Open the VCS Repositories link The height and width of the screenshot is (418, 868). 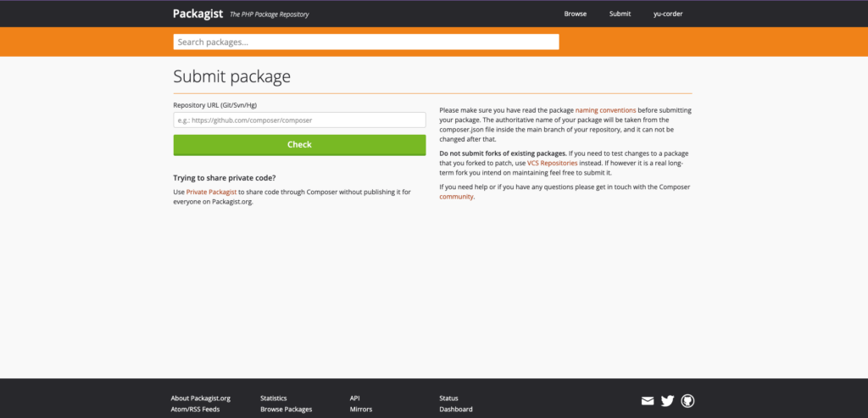[553, 164]
